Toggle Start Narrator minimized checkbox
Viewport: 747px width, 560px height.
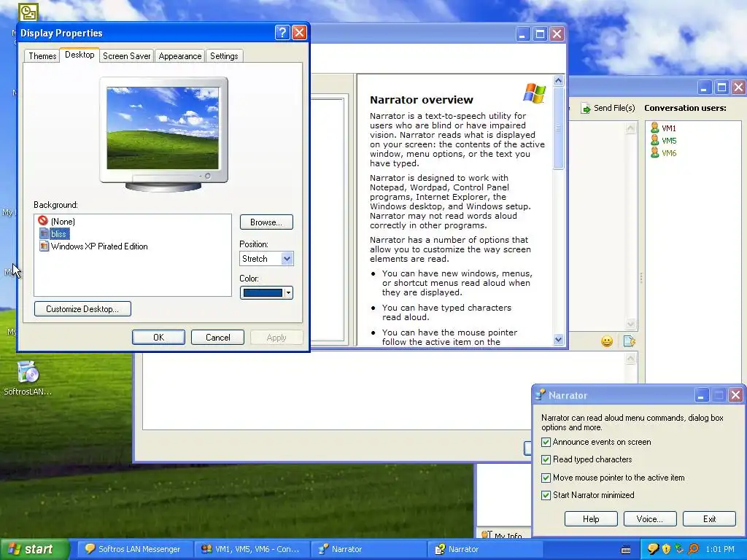tap(546, 495)
